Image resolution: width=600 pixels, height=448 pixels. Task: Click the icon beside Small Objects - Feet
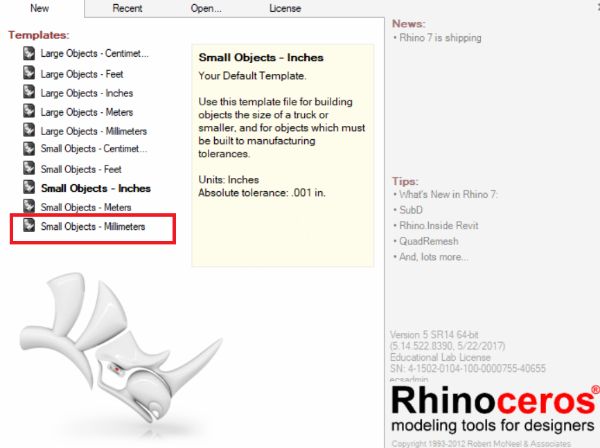pos(29,168)
